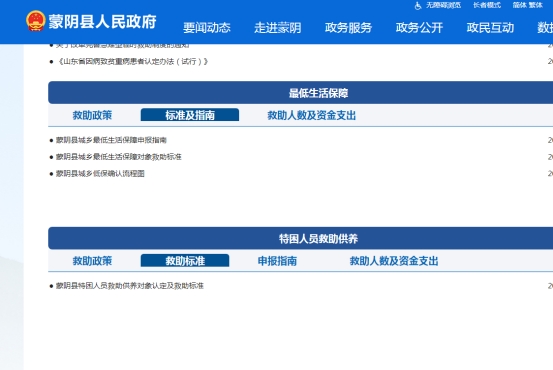Switch to 繁体 traditional Chinese
The height and width of the screenshot is (370, 553).
535,5
